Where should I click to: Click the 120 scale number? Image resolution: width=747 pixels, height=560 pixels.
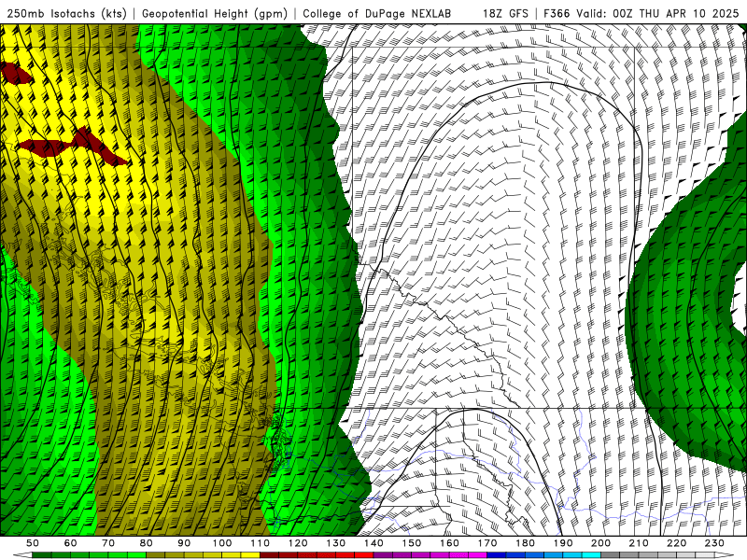[x=298, y=543]
